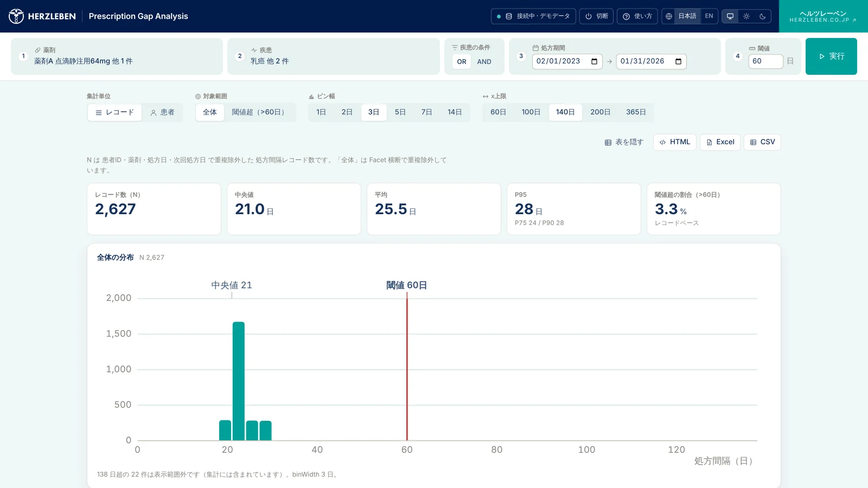868x488 pixels.
Task: Open the 疾患 selector showing 乳癌 他 2 件
Action: click(334, 56)
